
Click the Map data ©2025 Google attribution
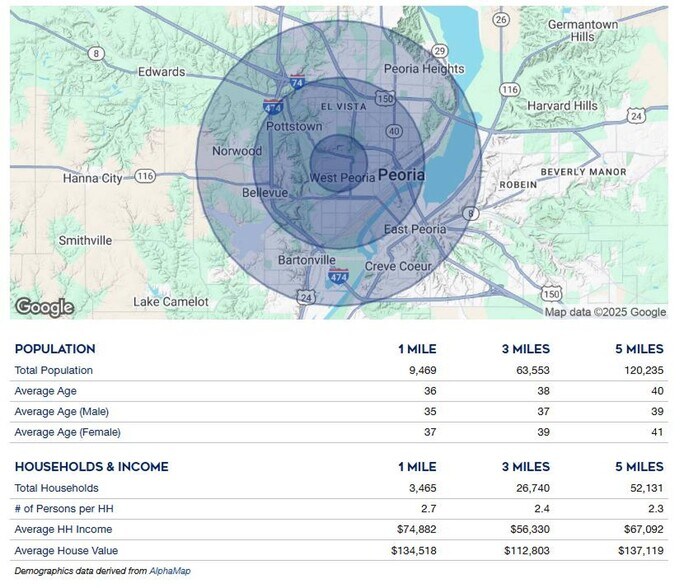coord(604,312)
